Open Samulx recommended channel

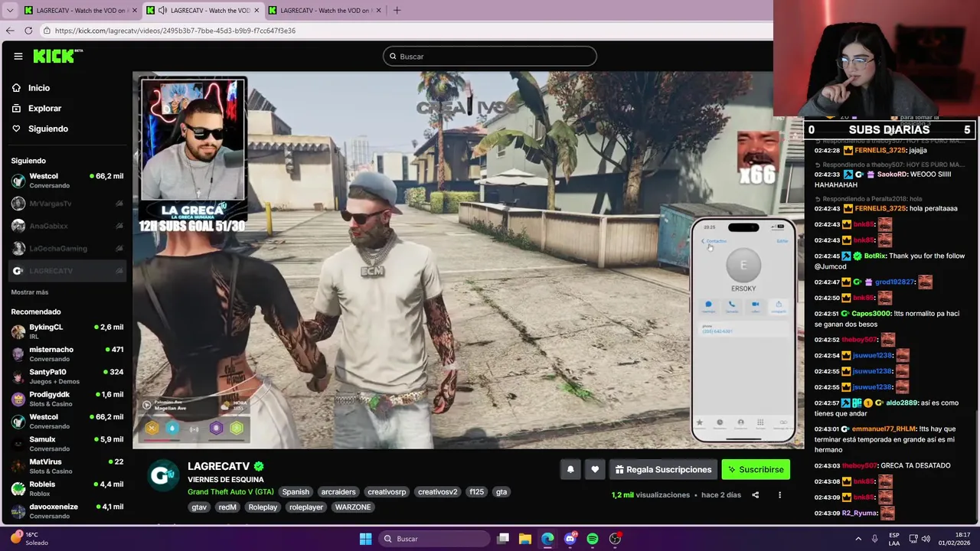(x=67, y=444)
